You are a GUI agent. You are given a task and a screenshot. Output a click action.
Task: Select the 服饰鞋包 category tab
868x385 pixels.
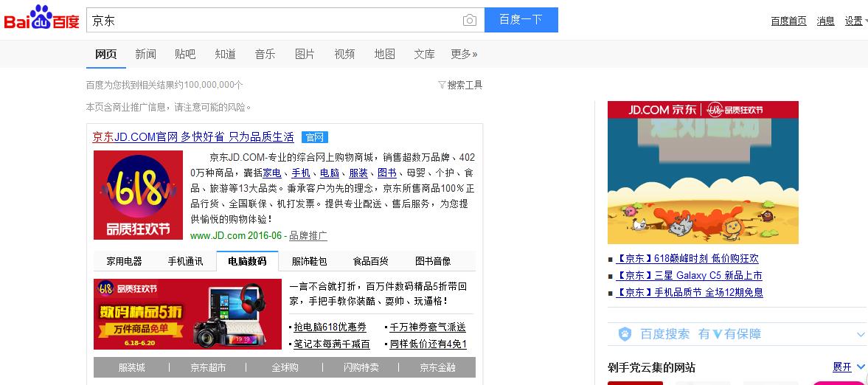(310, 262)
